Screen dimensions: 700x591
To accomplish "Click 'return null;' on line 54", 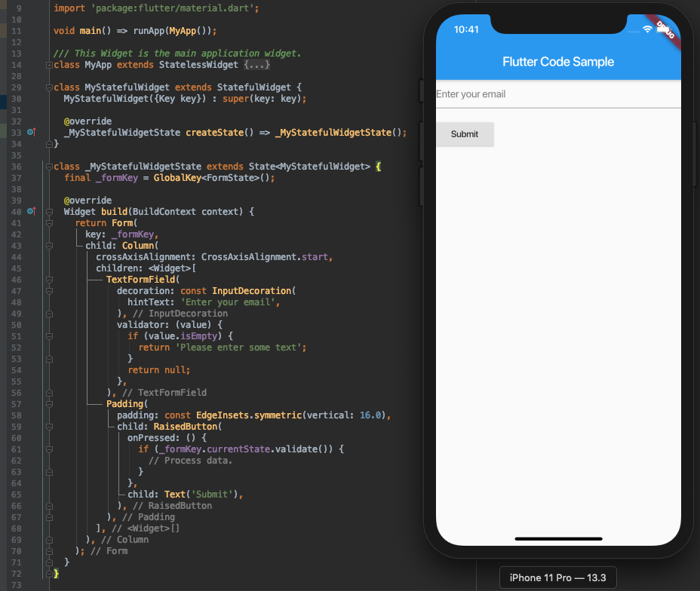I will click(159, 370).
